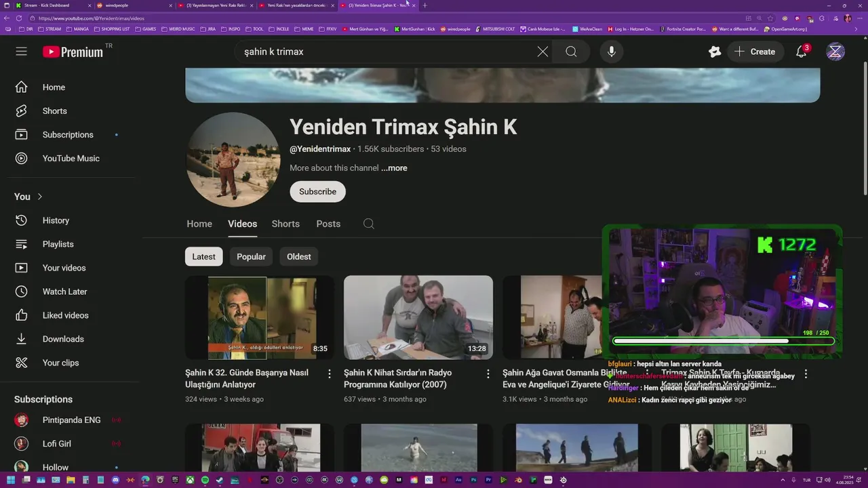
Task: Open Şahin K 32. Günde video title
Action: click(x=247, y=379)
